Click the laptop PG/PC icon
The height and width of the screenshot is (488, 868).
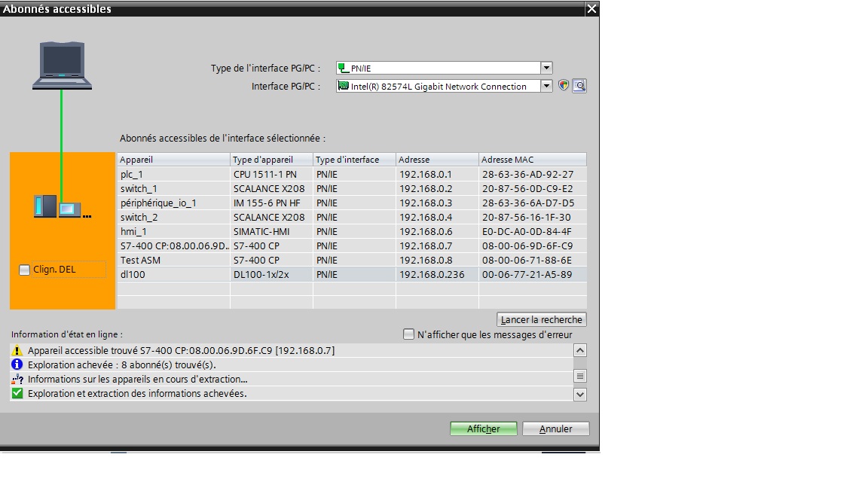[x=62, y=66]
